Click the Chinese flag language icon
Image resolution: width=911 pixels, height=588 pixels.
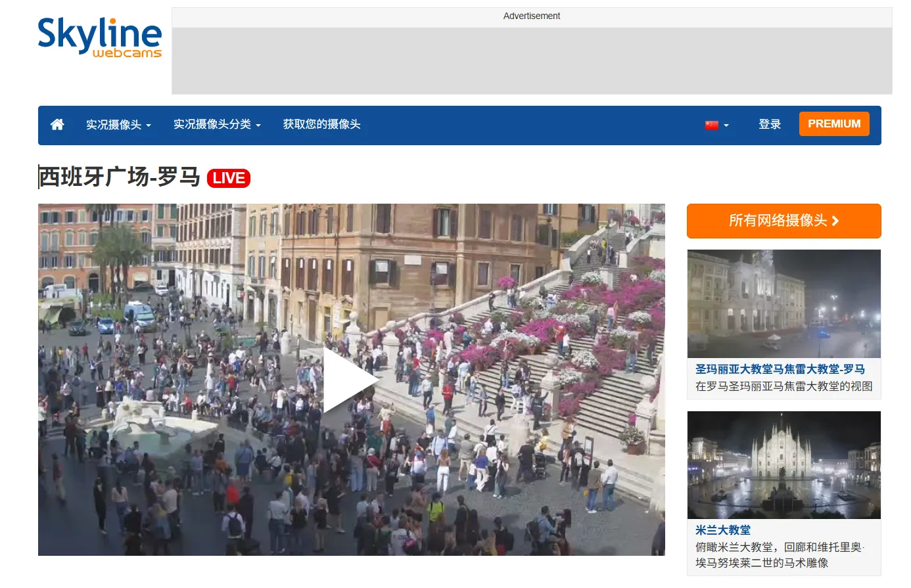(711, 125)
